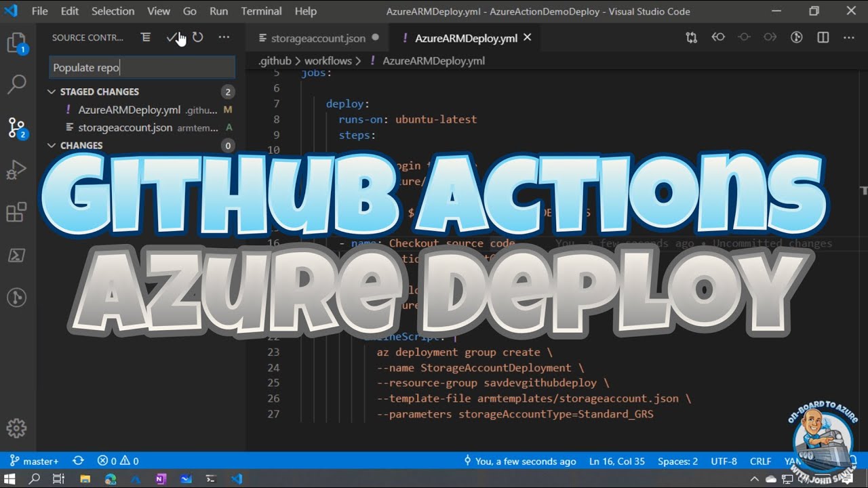This screenshot has height=488, width=868.
Task: Open File Explorer from taskbar
Action: [x=85, y=479]
